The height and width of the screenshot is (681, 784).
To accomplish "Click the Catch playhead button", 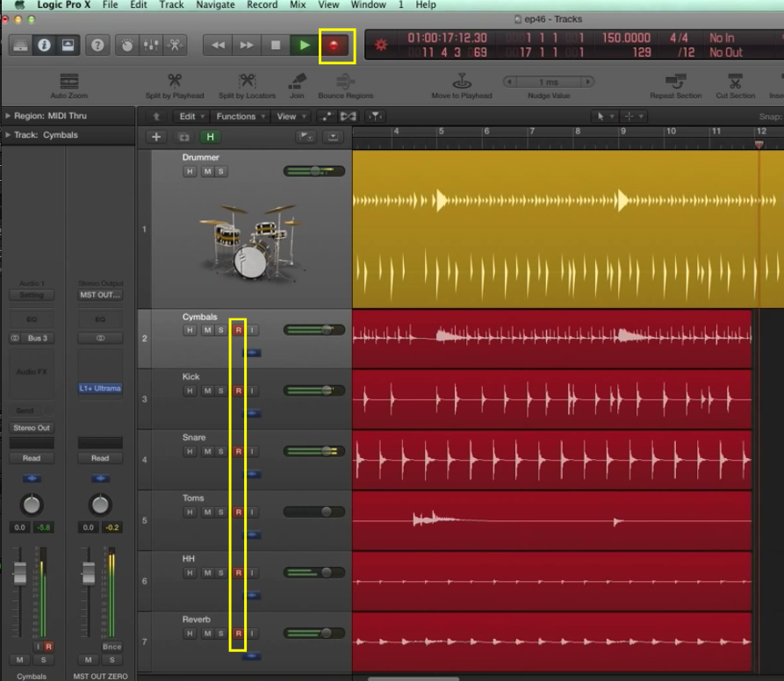I will (375, 117).
